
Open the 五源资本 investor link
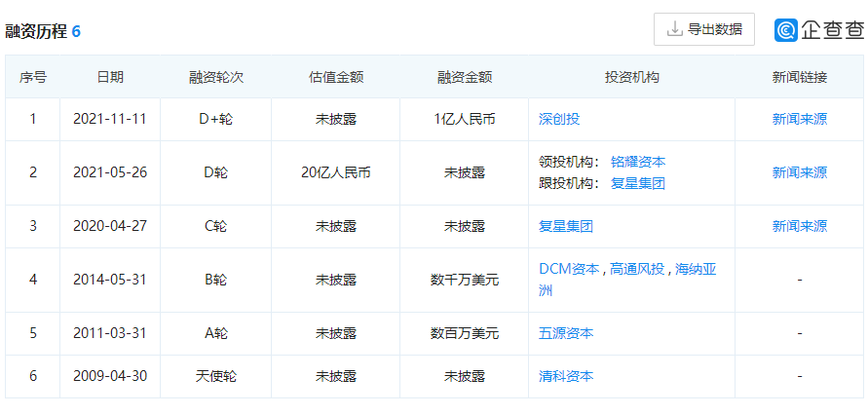coord(566,333)
